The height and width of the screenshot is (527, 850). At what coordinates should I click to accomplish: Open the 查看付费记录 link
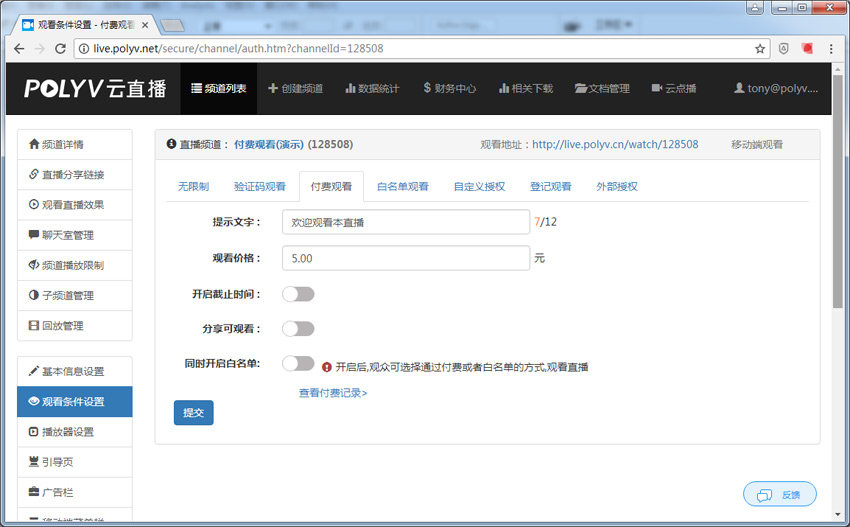(x=333, y=393)
